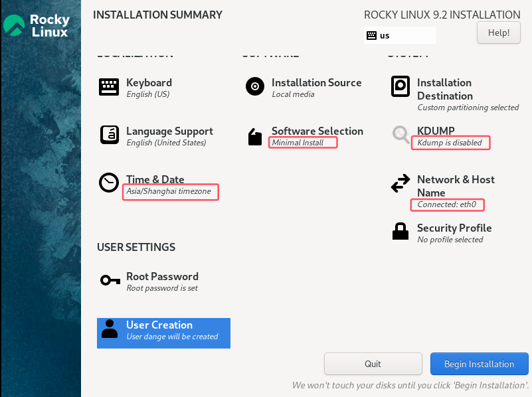Click the Security Profile padlock icon
Screen dimensions: 532x397
(400, 231)
